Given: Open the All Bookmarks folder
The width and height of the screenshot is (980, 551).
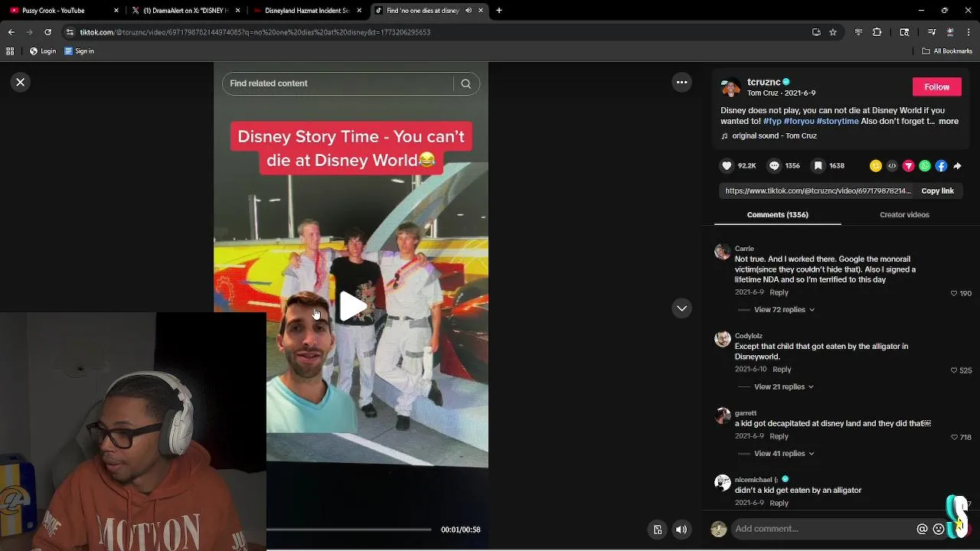Looking at the screenshot, I should (x=947, y=51).
